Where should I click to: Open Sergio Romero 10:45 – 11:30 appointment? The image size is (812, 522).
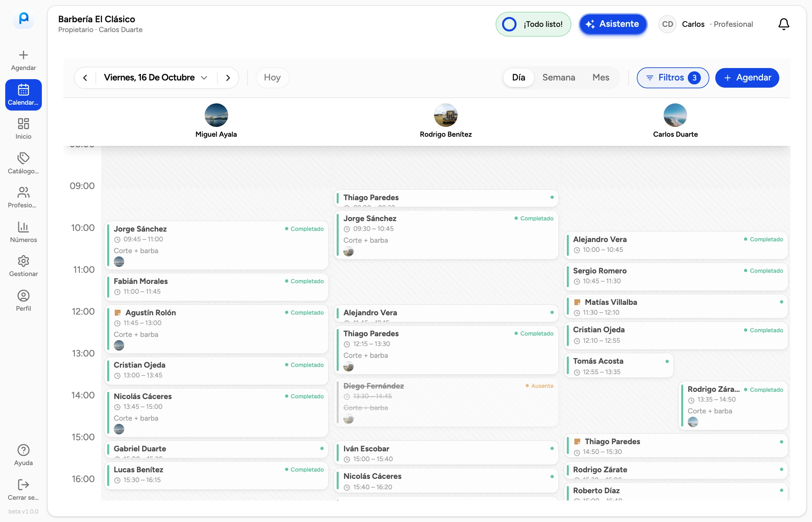tap(676, 276)
